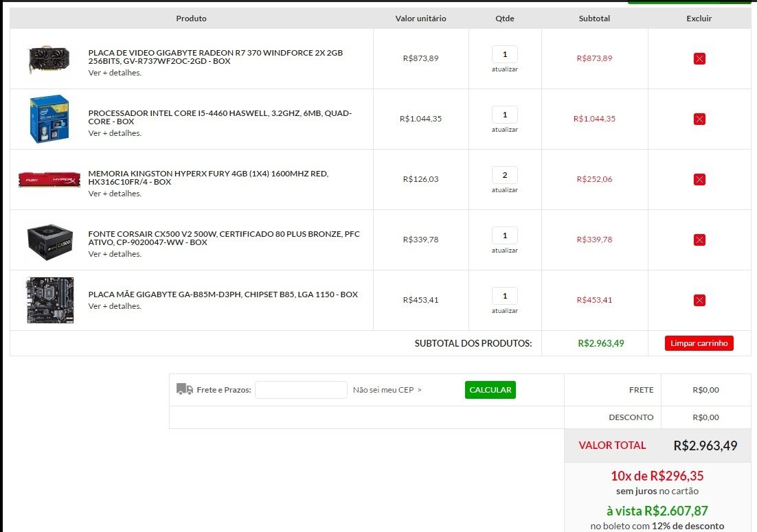
Task: Click the Subtotal column header
Action: 594,19
